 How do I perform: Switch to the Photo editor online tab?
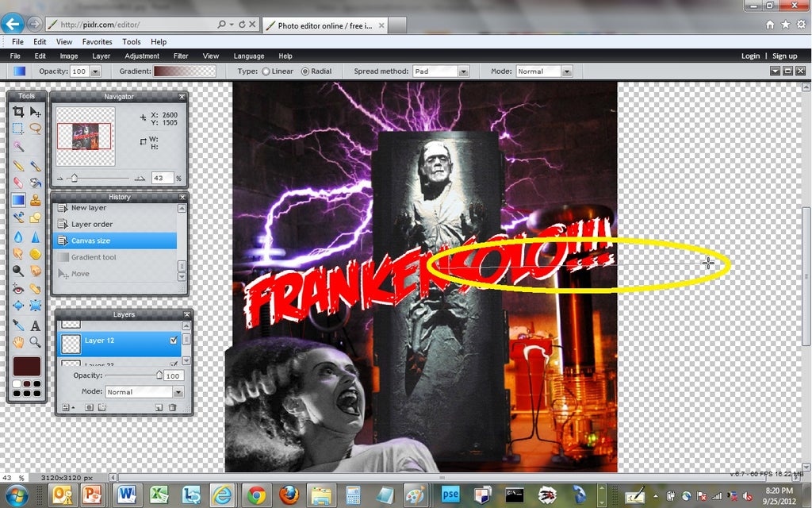[324, 25]
